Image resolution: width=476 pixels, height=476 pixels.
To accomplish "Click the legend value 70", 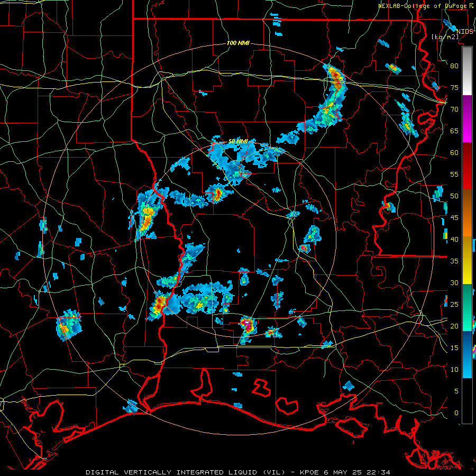I will [x=454, y=109].
